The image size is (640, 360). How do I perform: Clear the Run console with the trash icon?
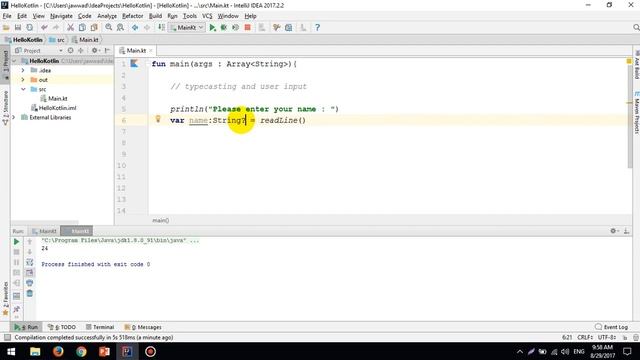pos(30,293)
